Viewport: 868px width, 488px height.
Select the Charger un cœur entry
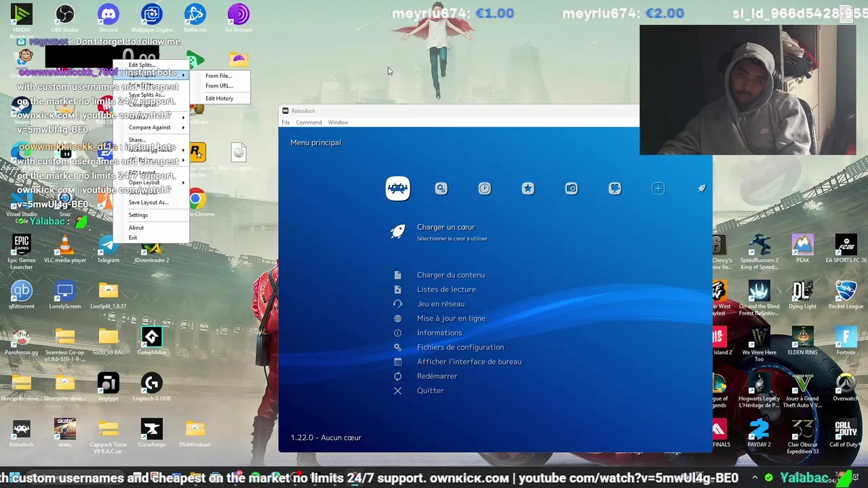(x=446, y=227)
